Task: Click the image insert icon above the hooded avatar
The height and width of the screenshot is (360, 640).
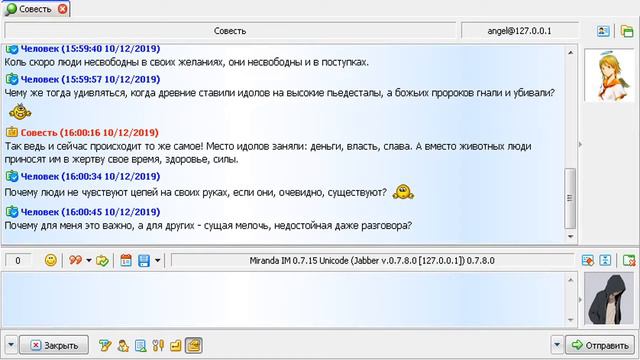Action: pos(587,260)
